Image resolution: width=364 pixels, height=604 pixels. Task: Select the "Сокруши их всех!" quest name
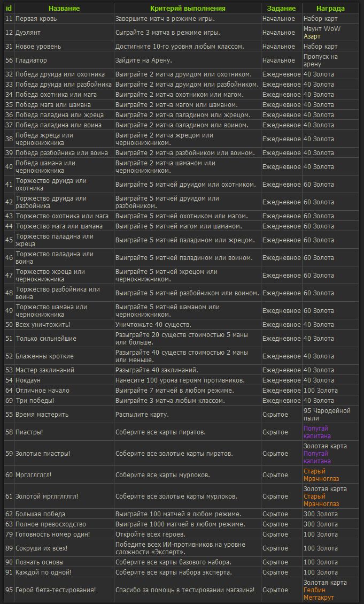pyautogui.click(x=42, y=548)
